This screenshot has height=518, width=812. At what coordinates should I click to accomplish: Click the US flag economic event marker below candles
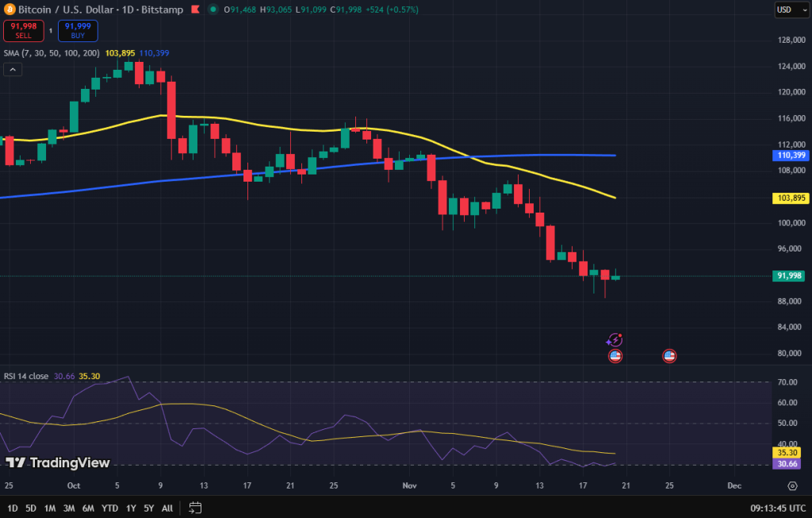pyautogui.click(x=615, y=355)
